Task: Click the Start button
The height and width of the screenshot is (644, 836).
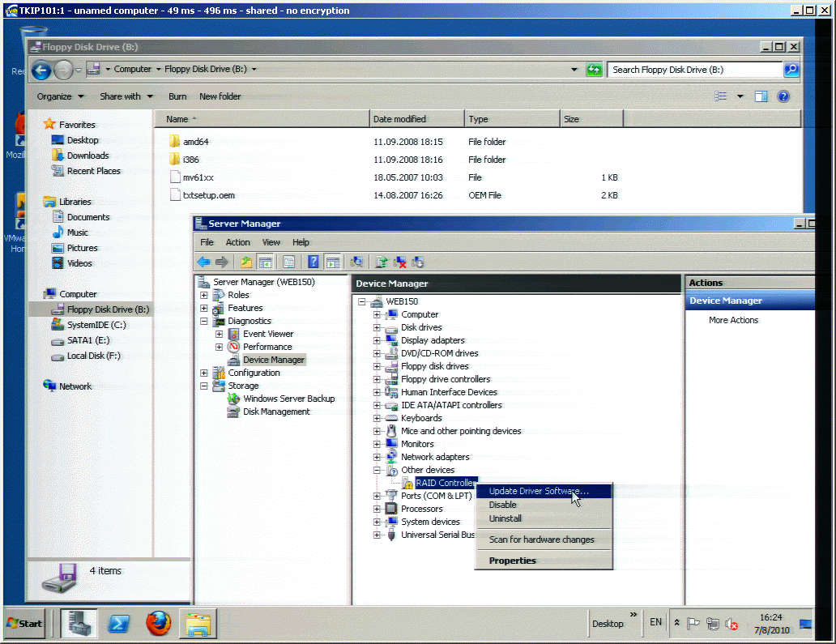Action: pyautogui.click(x=25, y=623)
